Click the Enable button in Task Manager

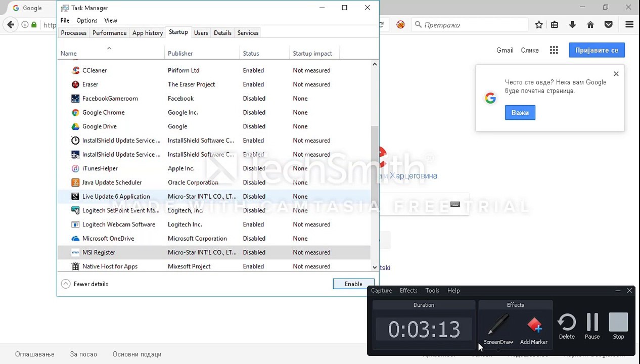(353, 284)
